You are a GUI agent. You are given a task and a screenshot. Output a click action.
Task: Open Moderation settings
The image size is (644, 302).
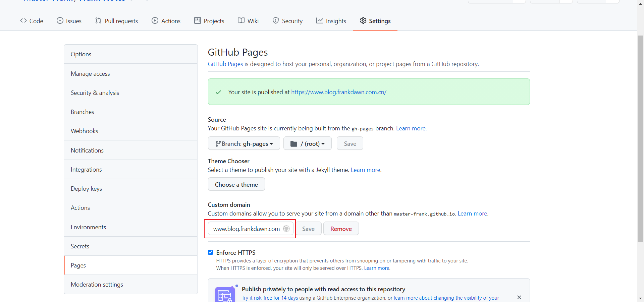coord(131,284)
